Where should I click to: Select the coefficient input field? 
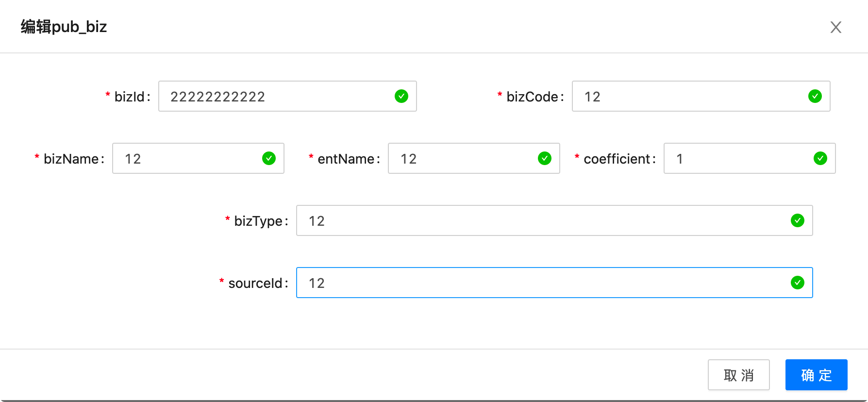click(750, 158)
